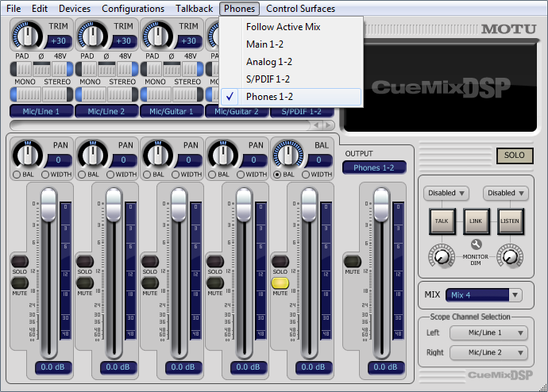
Task: Click the Mic/Line 2 pan knob
Action: (93, 154)
